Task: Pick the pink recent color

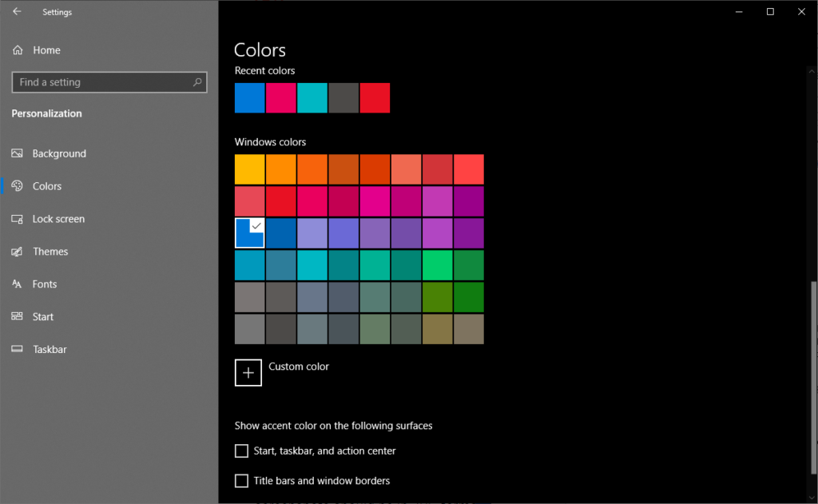Action: tap(280, 97)
